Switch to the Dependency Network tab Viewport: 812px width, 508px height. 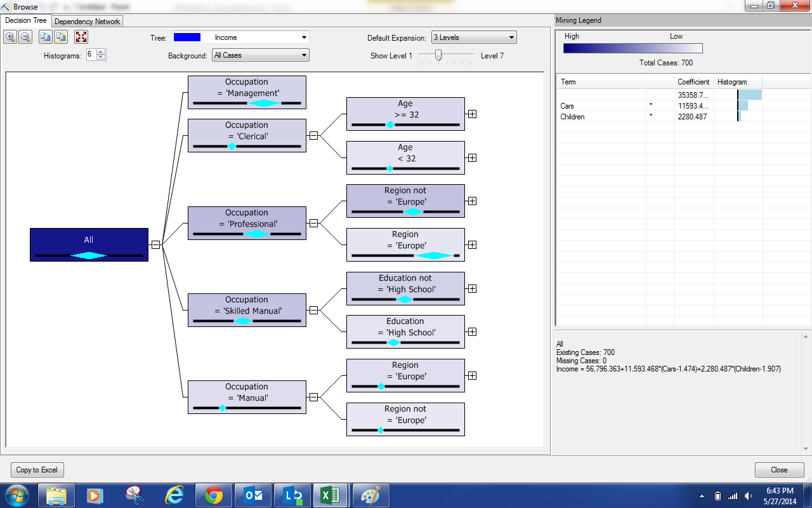tap(87, 21)
